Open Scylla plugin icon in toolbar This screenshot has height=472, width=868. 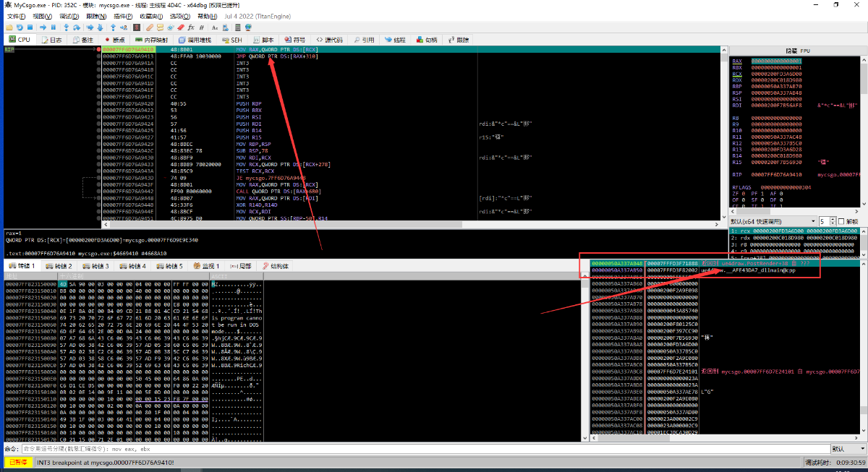[x=137, y=27]
